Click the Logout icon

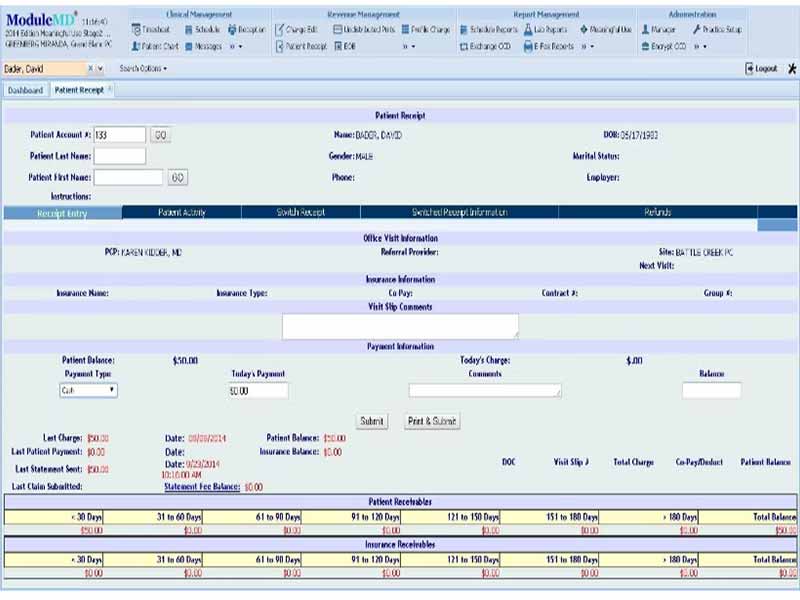click(x=749, y=68)
